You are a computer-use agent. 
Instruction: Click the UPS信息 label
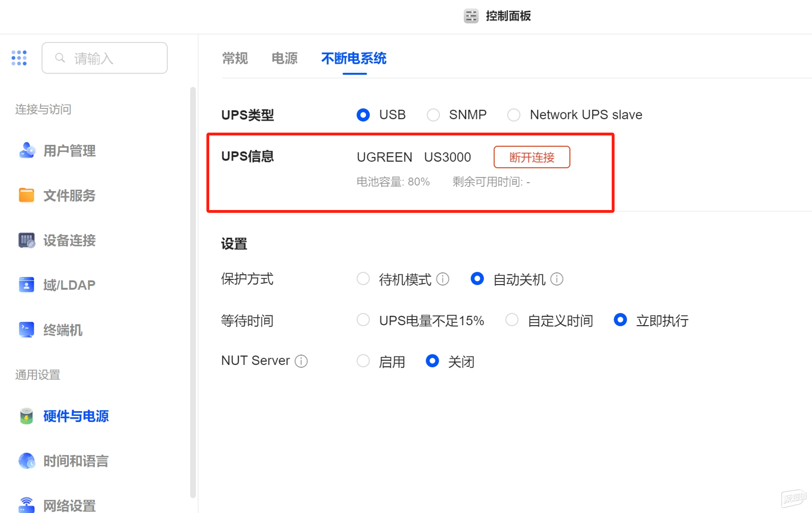click(x=248, y=156)
